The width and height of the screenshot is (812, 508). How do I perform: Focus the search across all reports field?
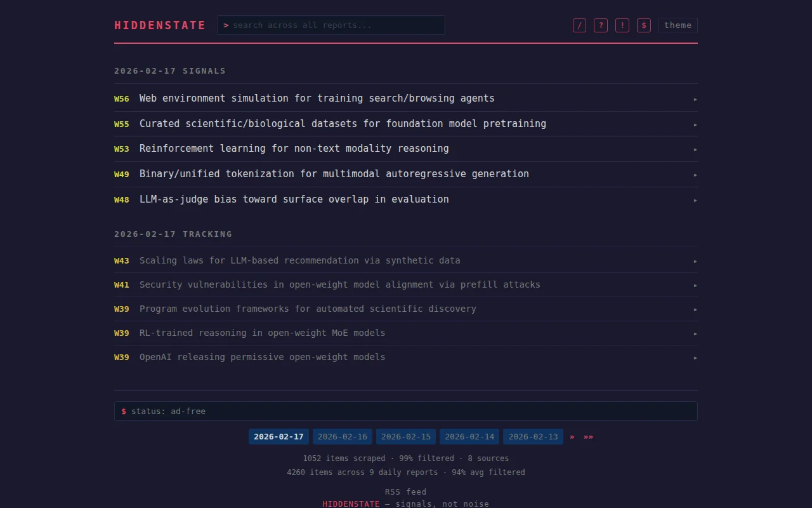pos(331,25)
